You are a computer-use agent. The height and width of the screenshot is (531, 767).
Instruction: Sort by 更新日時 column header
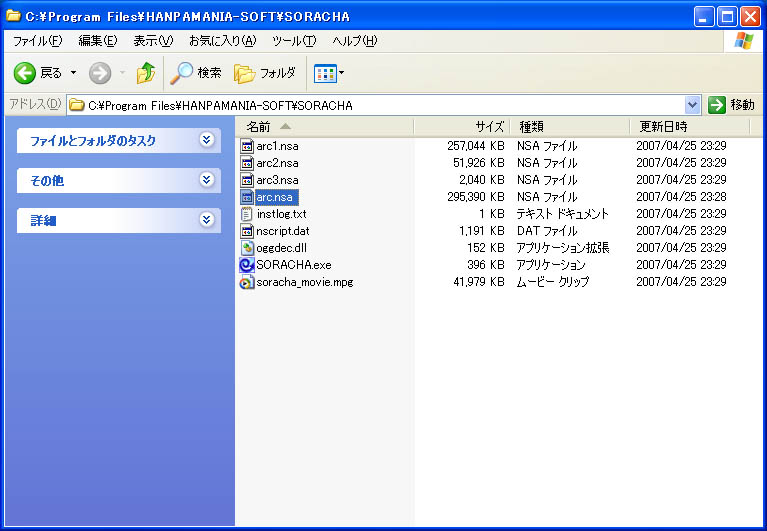coord(690,127)
